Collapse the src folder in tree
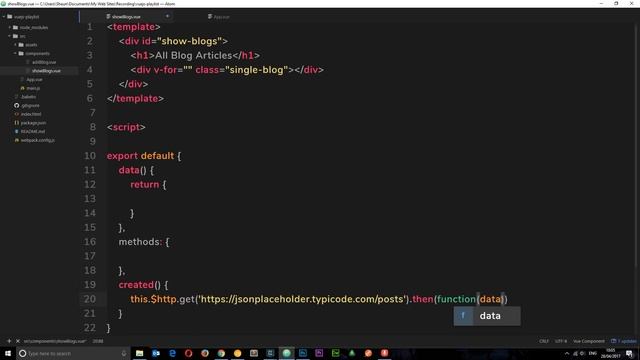This screenshot has height=360, width=640. coord(10,36)
